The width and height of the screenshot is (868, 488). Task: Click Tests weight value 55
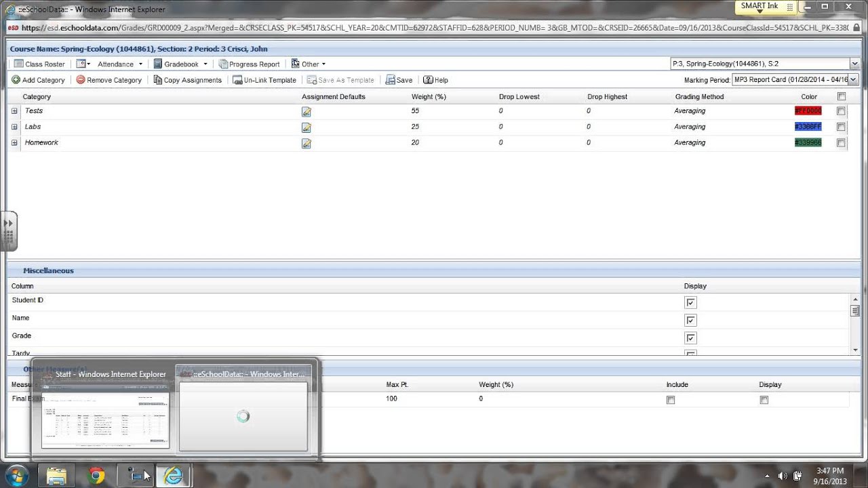[415, 110]
